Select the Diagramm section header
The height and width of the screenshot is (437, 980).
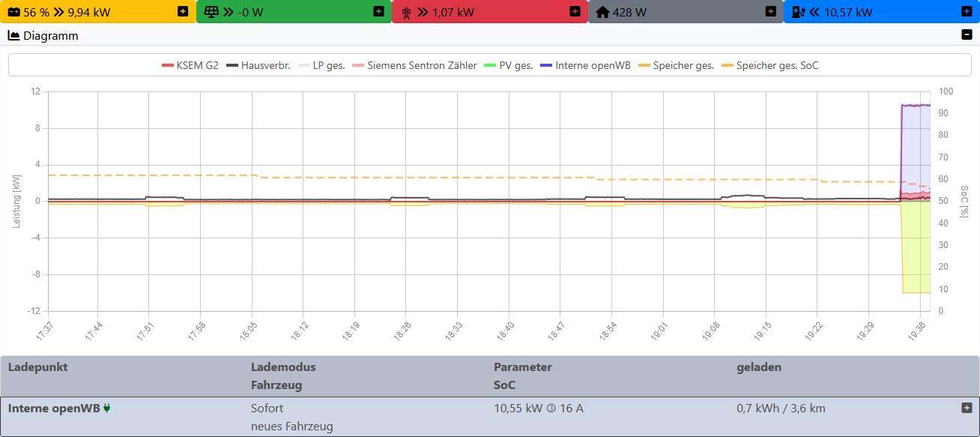tap(50, 35)
